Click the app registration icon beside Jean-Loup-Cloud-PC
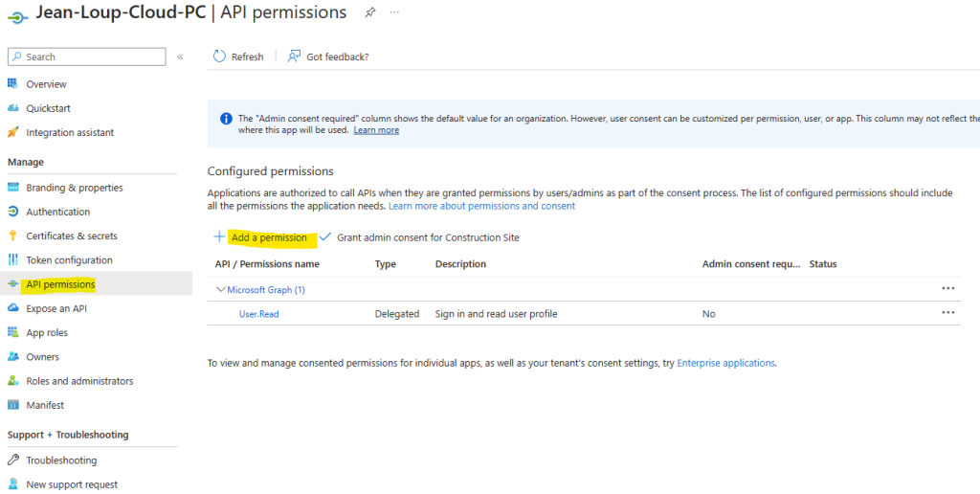980x494 pixels. [18, 17]
